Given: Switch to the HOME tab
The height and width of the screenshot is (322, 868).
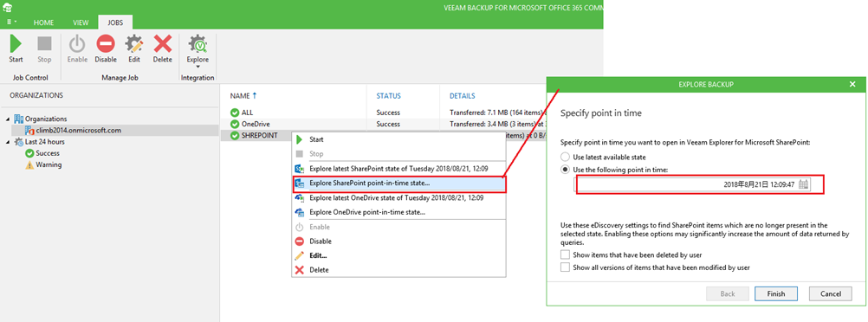Looking at the screenshot, I should [43, 23].
